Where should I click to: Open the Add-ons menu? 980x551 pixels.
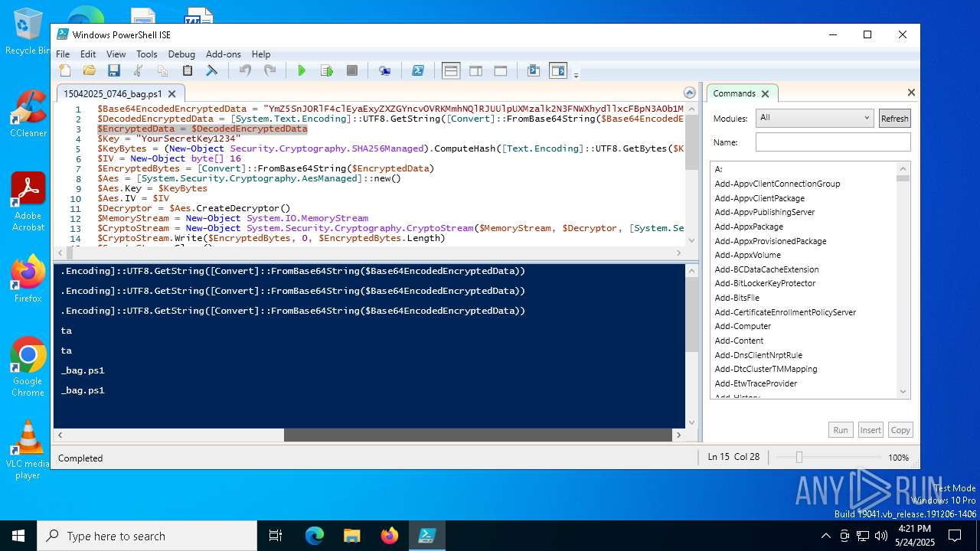[224, 54]
